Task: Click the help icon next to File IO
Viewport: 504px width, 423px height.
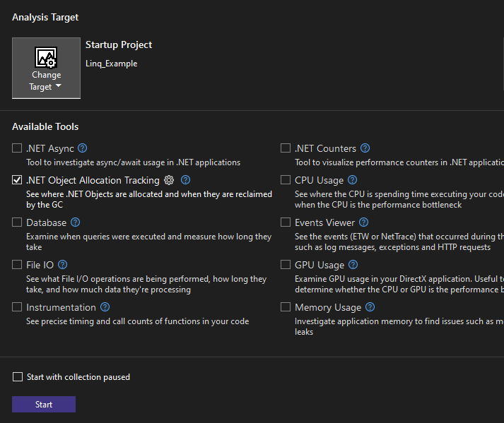Action: (64, 265)
